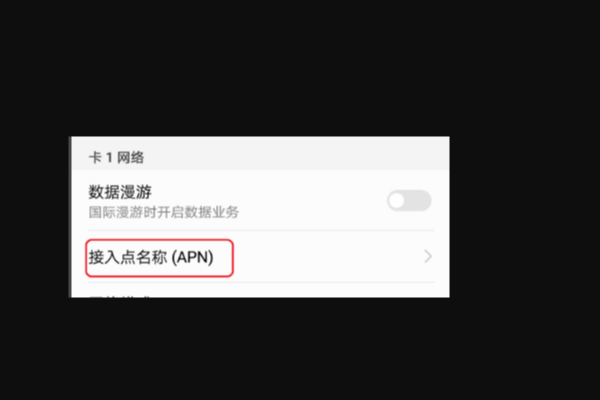This screenshot has height=400, width=600.
Task: Click the 国际漫游时开启数据业务 description text
Action: click(164, 212)
